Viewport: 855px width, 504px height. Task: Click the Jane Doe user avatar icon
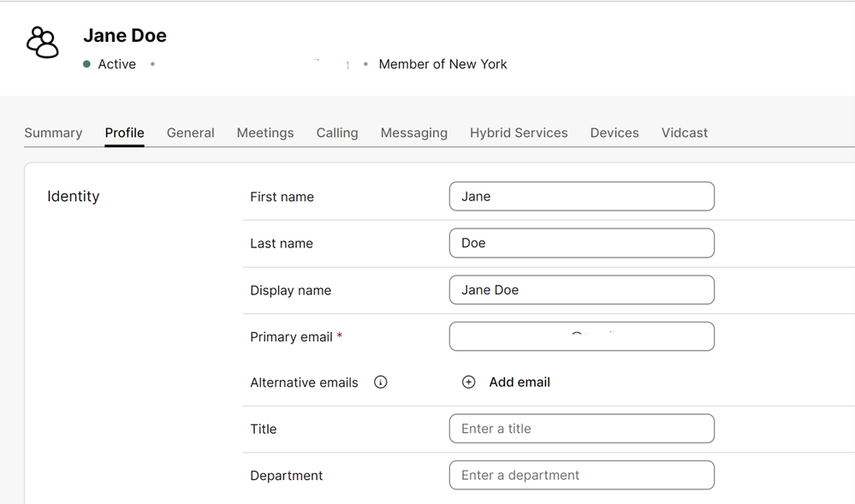point(43,42)
